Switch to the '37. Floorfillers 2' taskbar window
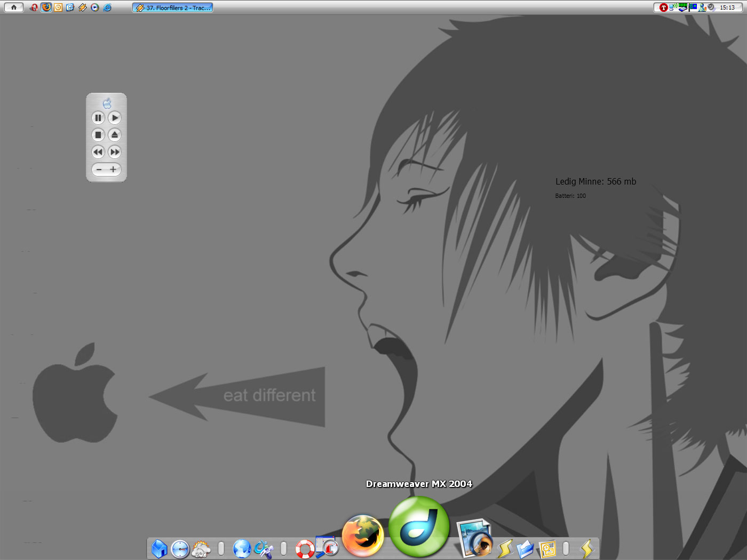This screenshot has width=747, height=560. tap(172, 7)
